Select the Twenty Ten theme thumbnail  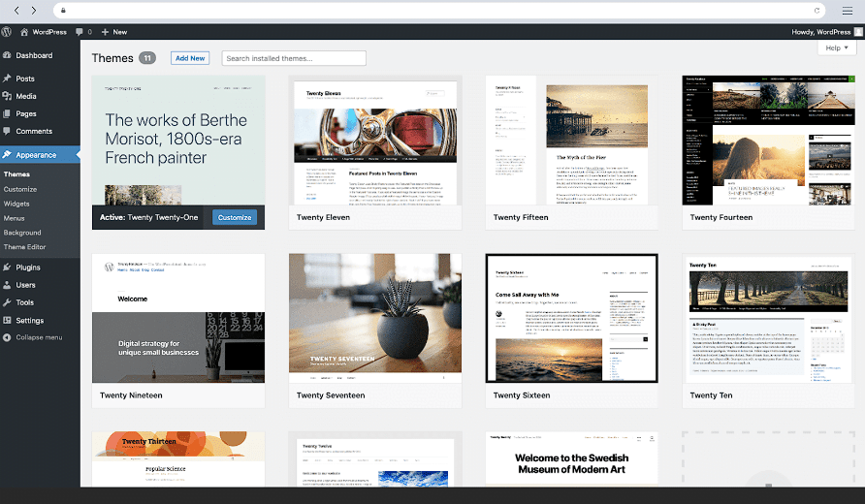pyautogui.click(x=768, y=318)
